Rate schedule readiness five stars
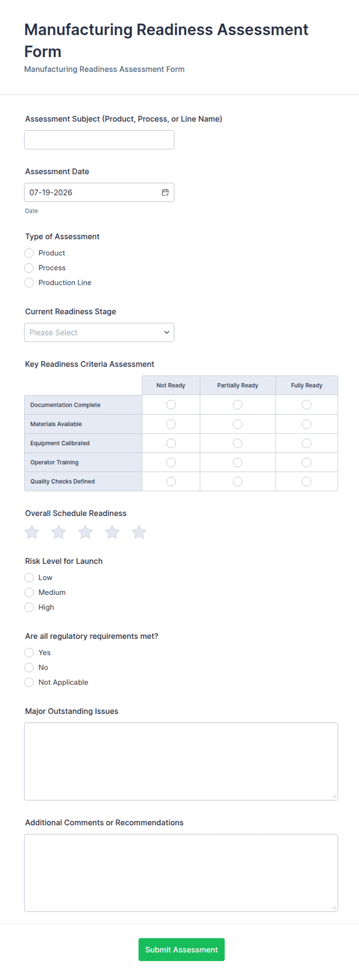 click(139, 532)
